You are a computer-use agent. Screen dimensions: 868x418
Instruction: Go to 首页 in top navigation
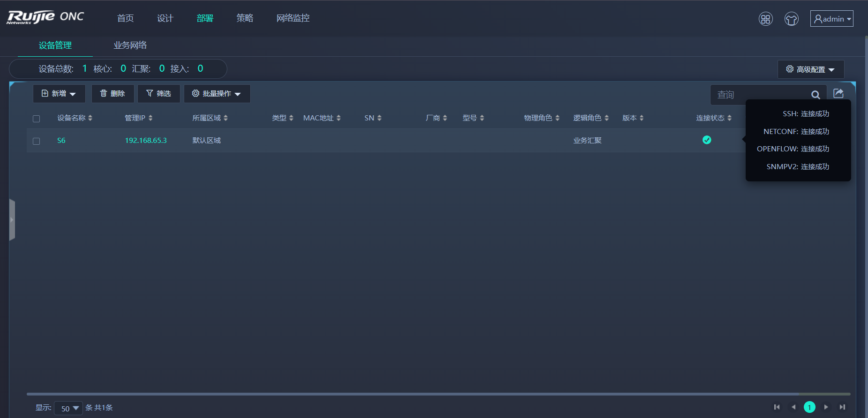coord(125,18)
